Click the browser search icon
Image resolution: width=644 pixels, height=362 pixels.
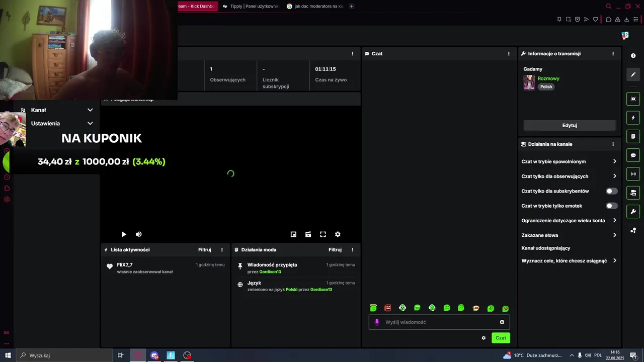click(x=608, y=7)
